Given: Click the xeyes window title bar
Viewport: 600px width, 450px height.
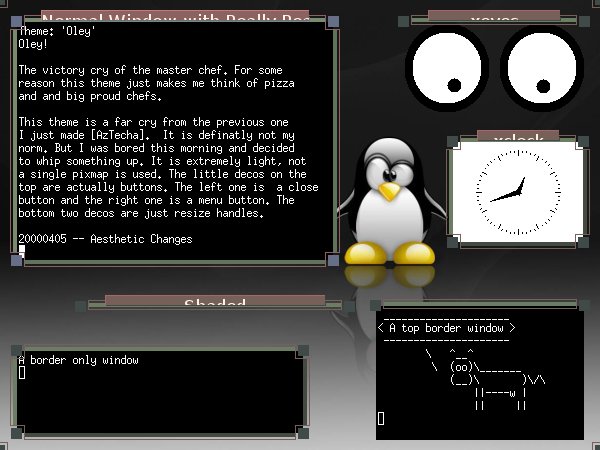Looking at the screenshot, I should 494,16.
